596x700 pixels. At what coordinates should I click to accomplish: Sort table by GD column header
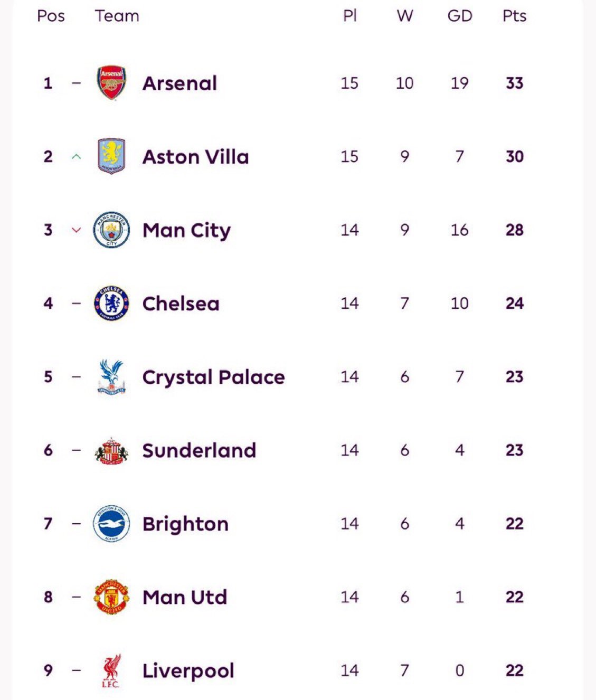click(459, 16)
